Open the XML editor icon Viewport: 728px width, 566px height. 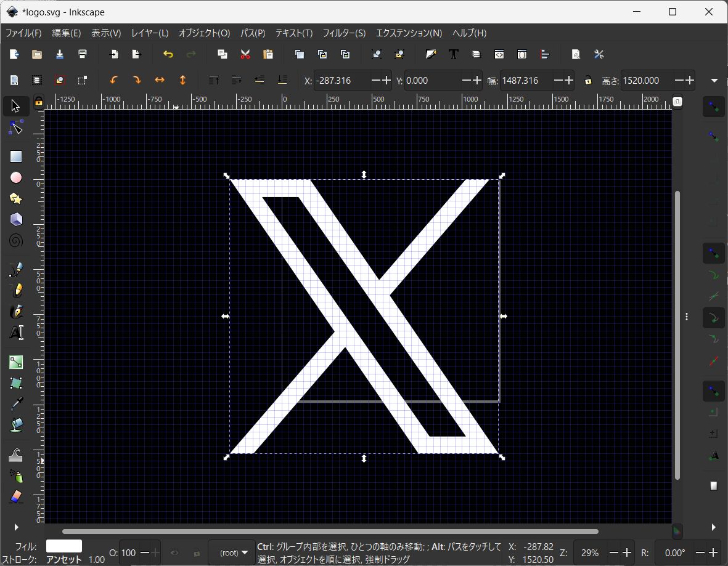499,54
